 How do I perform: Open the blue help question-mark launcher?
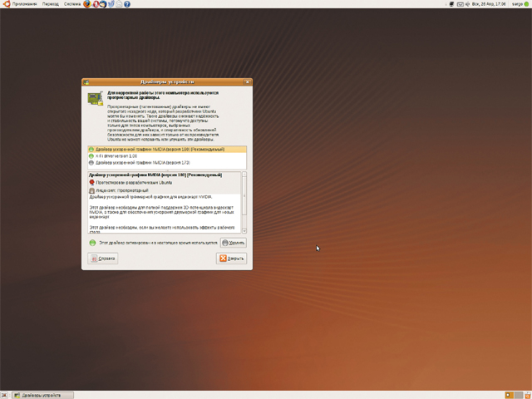127,4
